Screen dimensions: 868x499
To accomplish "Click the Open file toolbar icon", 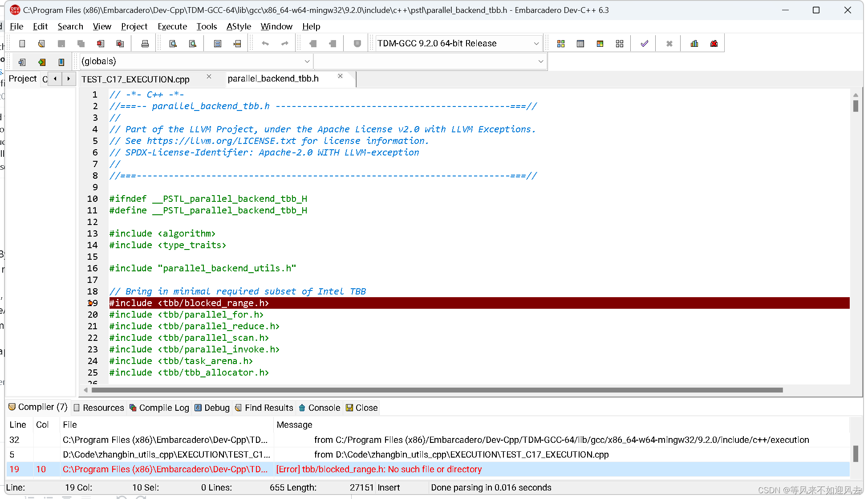I will click(42, 44).
